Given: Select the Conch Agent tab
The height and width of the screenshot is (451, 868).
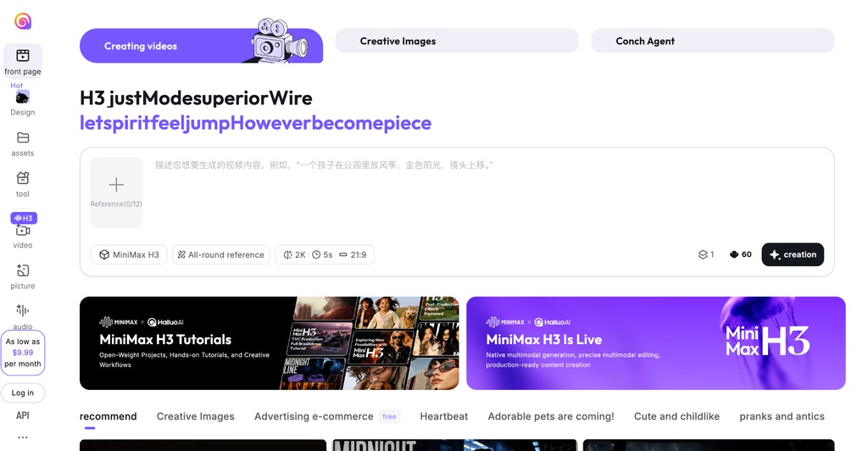Looking at the screenshot, I should pos(712,41).
